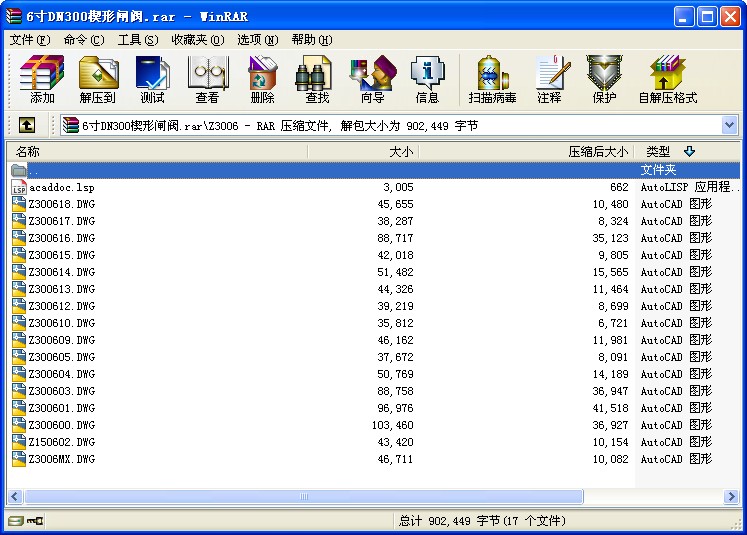Screen dimensions: 747x535
Task: Expand the archive path dropdown arrow
Action: click(x=729, y=125)
